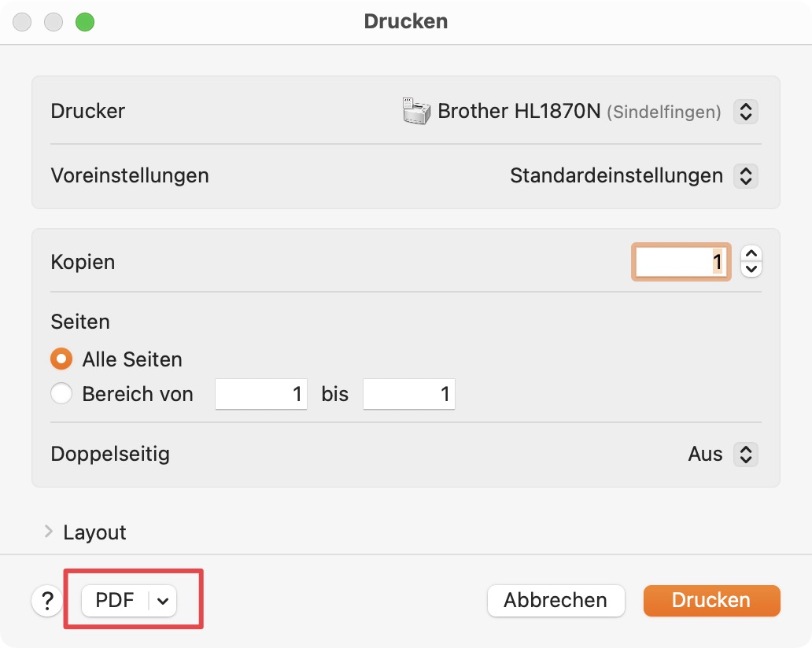Screen dimensions: 812x648
Task: Decrease copies with the stepper down arrow
Action: click(751, 269)
